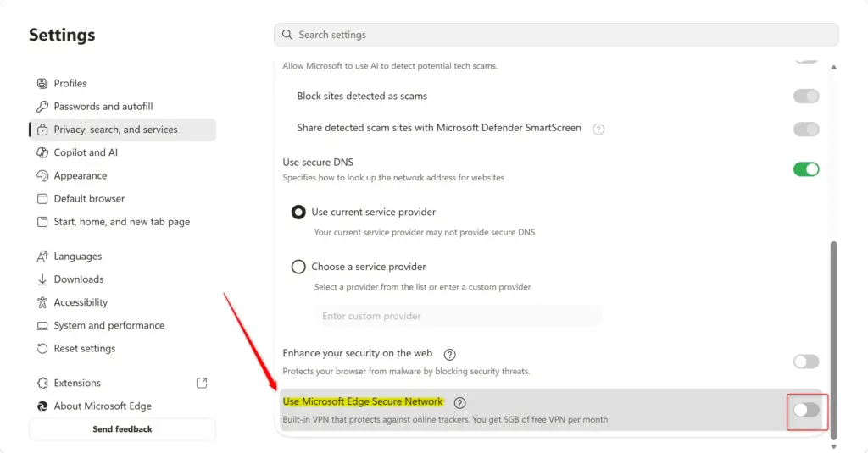Click the Start, home, and new tab page icon
Viewport: 868px width, 453px height.
[x=42, y=222]
